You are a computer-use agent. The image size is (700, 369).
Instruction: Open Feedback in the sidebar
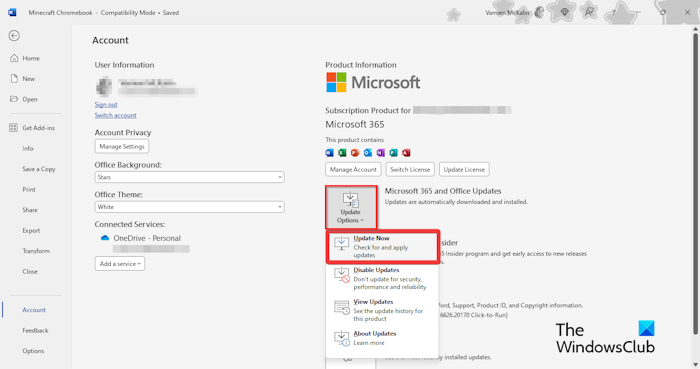click(x=35, y=330)
